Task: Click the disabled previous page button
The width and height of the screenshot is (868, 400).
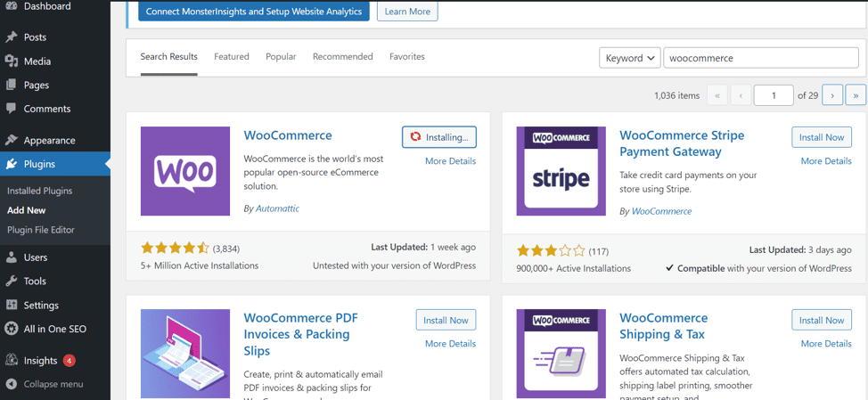Action: (x=741, y=95)
